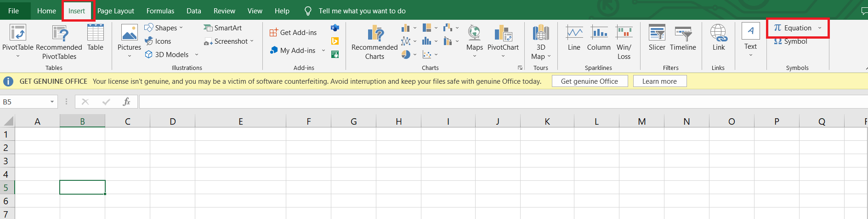Click the Learn more button
This screenshot has width=868, height=219.
[659, 81]
